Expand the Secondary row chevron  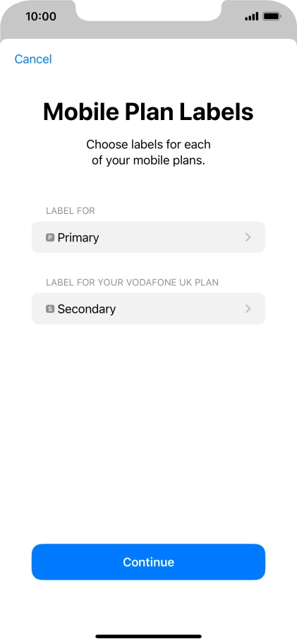248,309
